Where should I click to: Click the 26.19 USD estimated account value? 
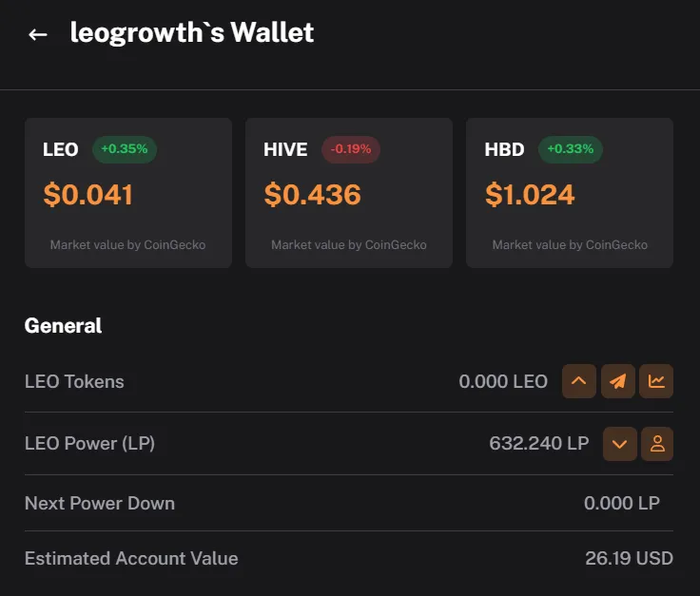(629, 559)
